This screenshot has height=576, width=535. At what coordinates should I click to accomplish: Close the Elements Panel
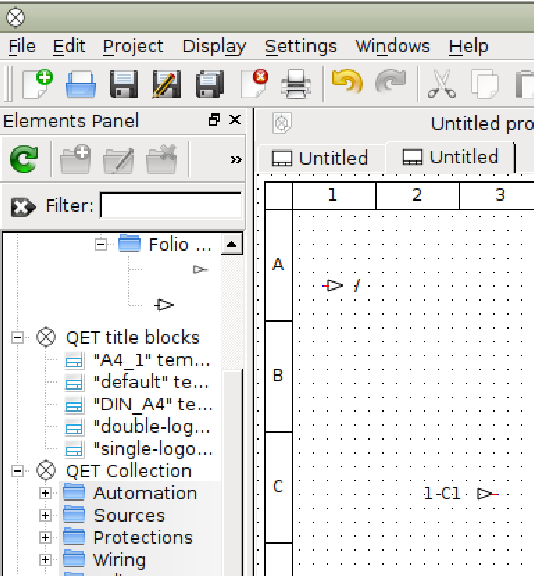pos(235,119)
